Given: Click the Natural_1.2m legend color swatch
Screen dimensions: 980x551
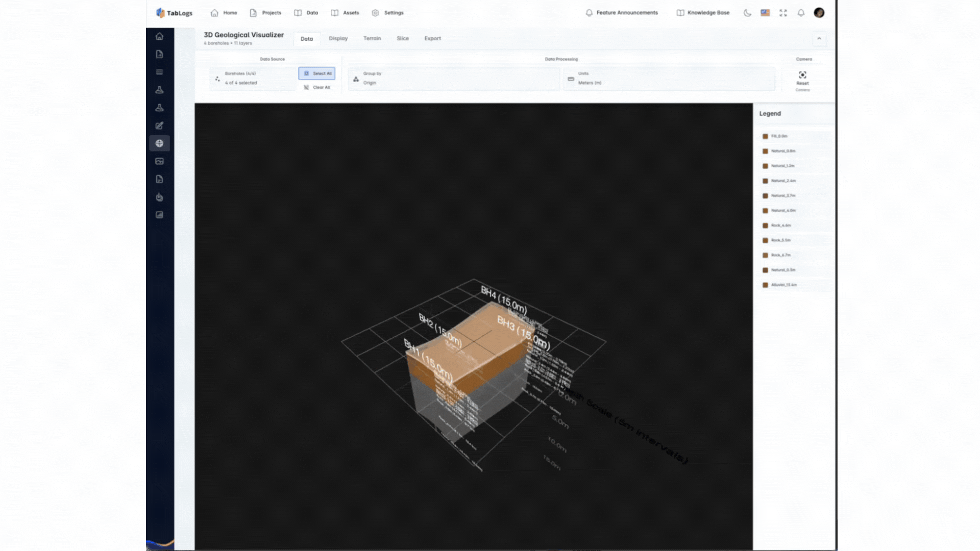Looking at the screenshot, I should [x=765, y=166].
